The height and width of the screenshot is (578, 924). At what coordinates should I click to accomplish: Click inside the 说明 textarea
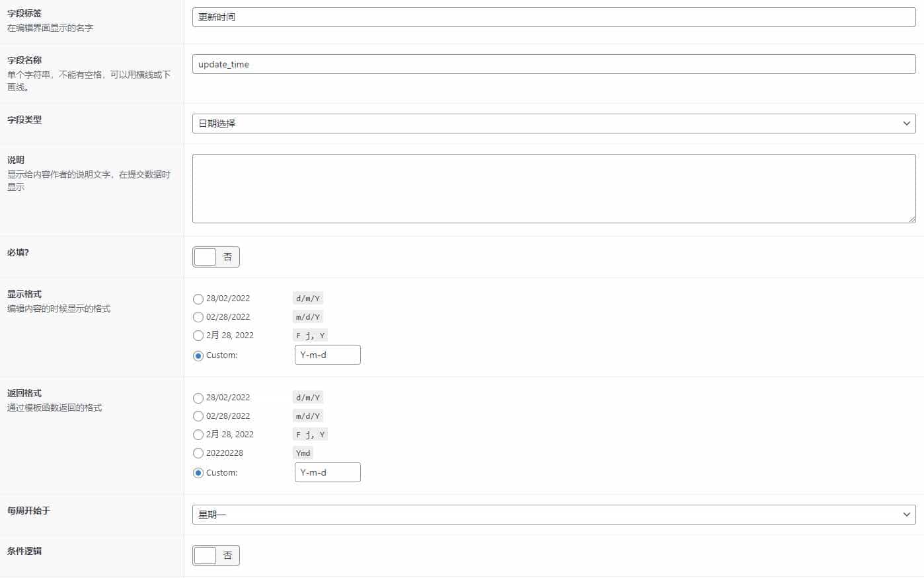[x=554, y=188]
